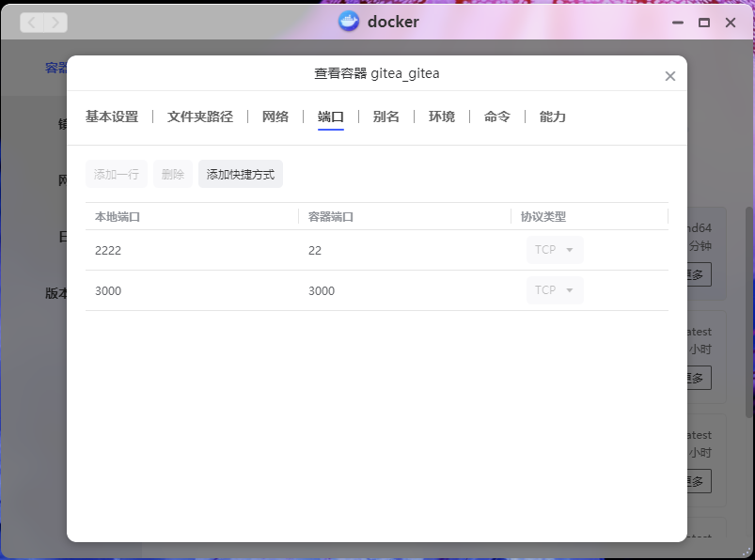Expand the TCP protocol dropdown for port 2222
The width and height of the screenshot is (755, 560).
555,250
